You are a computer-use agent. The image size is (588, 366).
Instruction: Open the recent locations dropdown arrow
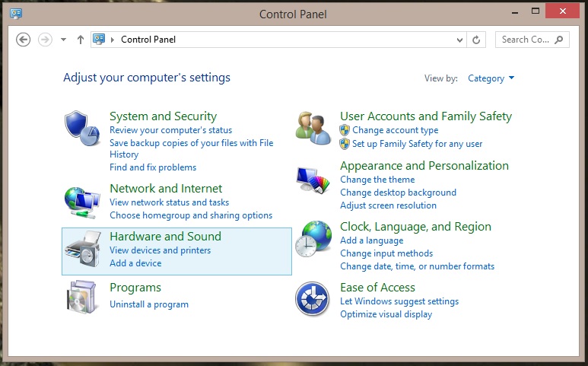(x=63, y=40)
